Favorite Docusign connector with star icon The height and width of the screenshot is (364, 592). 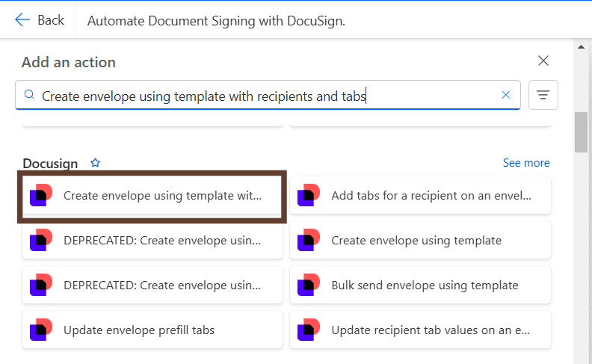(95, 163)
